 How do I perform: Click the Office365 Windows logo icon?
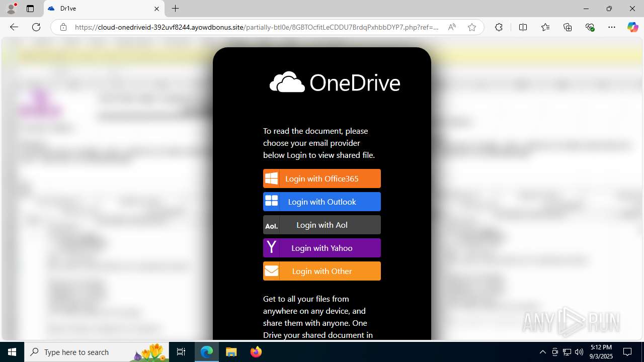(272, 178)
